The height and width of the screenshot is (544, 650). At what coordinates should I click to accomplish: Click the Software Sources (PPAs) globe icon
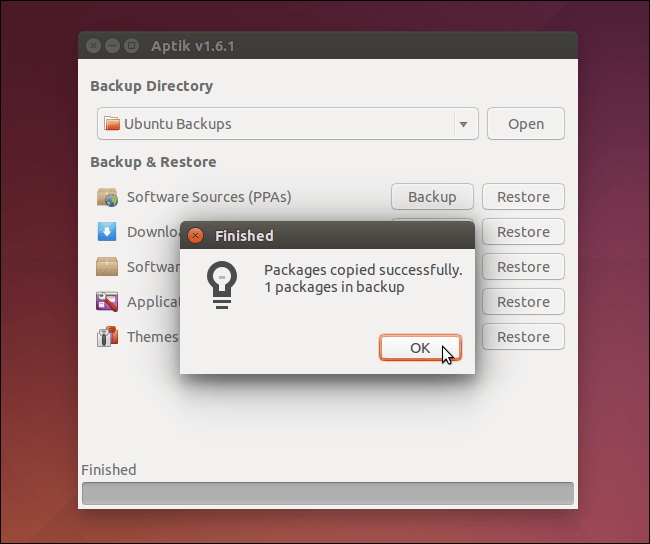tap(107, 197)
